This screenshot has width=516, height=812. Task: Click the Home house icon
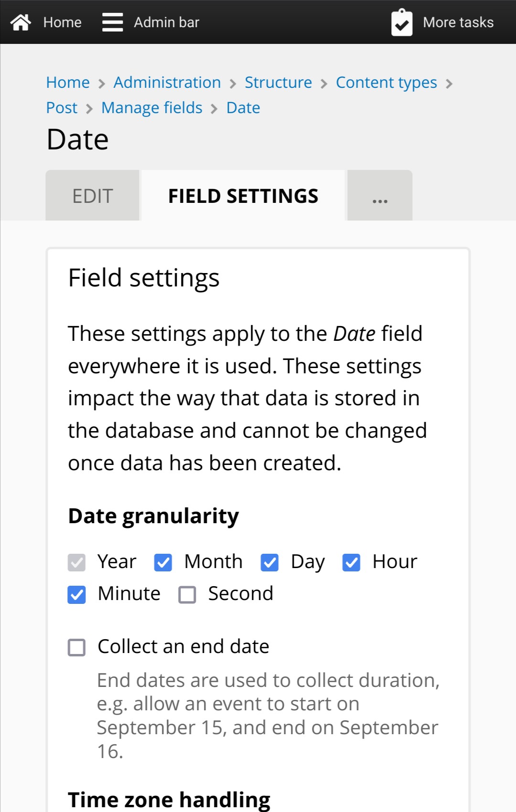tap(21, 22)
